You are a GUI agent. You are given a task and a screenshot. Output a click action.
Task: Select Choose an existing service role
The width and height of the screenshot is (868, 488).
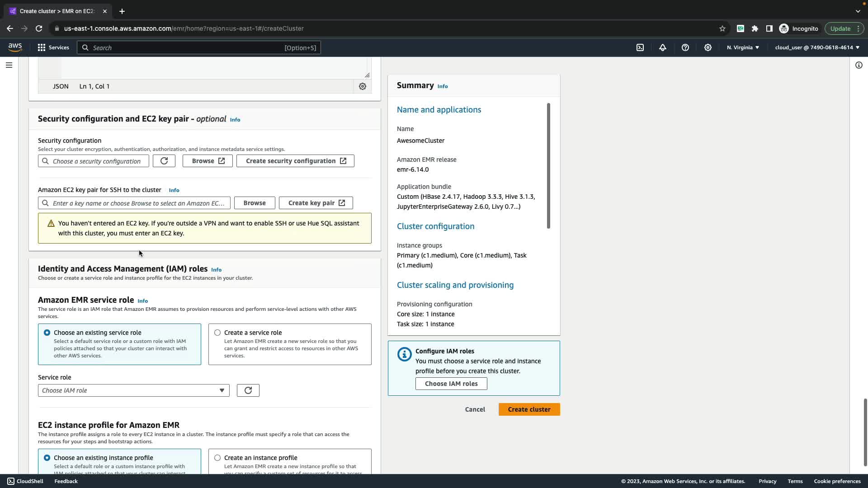click(47, 333)
